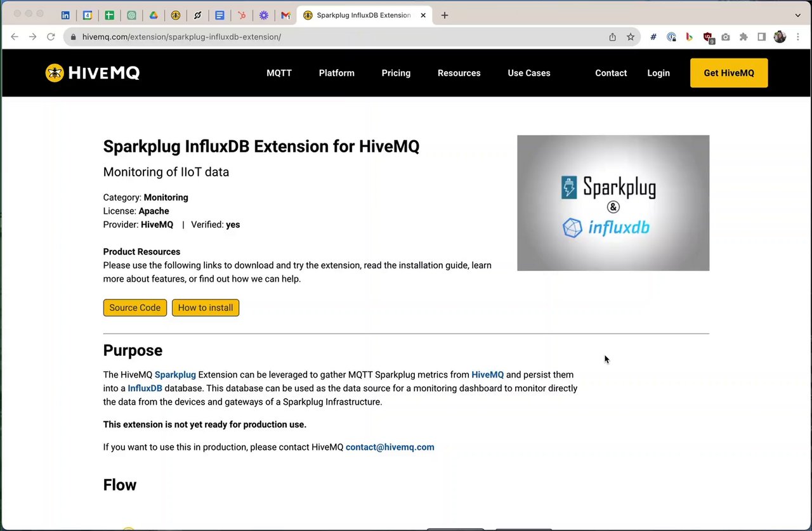The height and width of the screenshot is (531, 812).
Task: Open a new browser tab
Action: (x=445, y=15)
